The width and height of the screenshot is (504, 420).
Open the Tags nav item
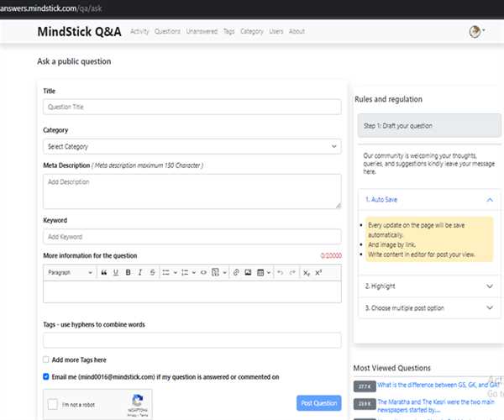point(228,31)
